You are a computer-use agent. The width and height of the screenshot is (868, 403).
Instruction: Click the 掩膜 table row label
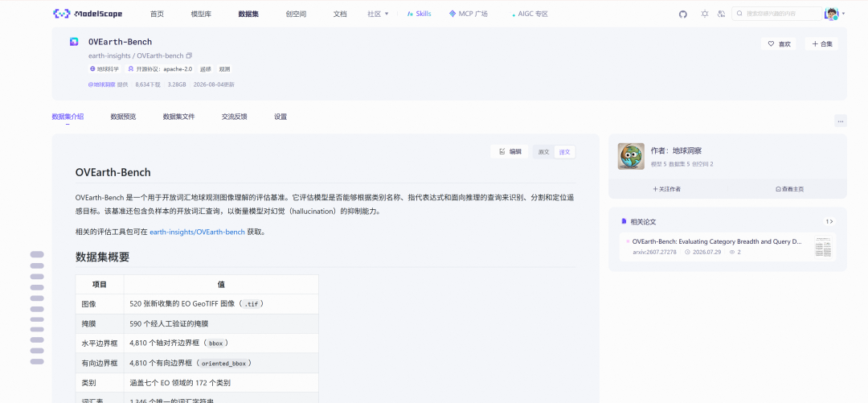pyautogui.click(x=88, y=323)
